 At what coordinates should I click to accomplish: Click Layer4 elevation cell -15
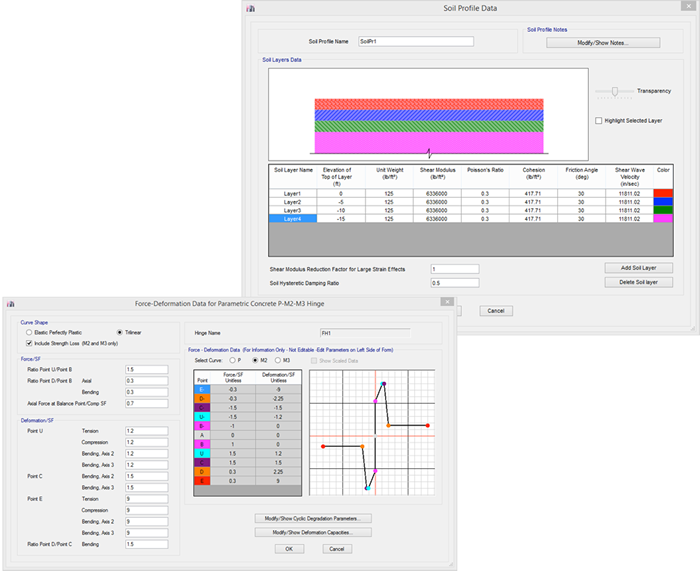click(341, 219)
